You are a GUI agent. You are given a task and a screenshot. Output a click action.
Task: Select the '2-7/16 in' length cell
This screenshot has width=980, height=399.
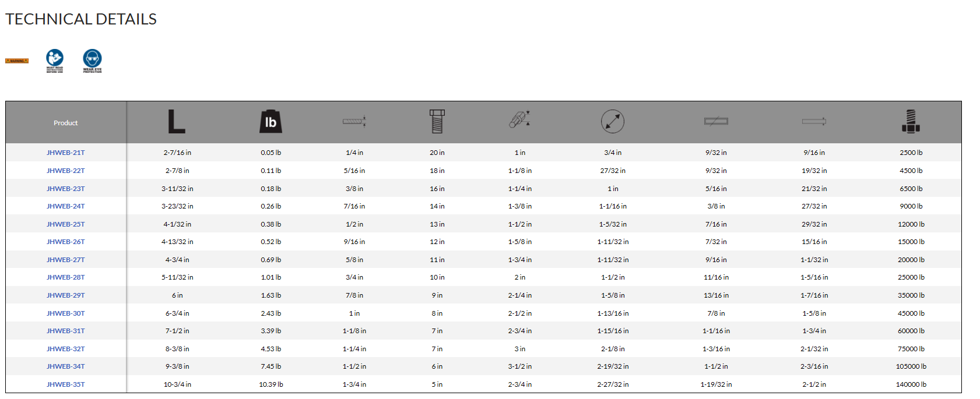coord(177,153)
